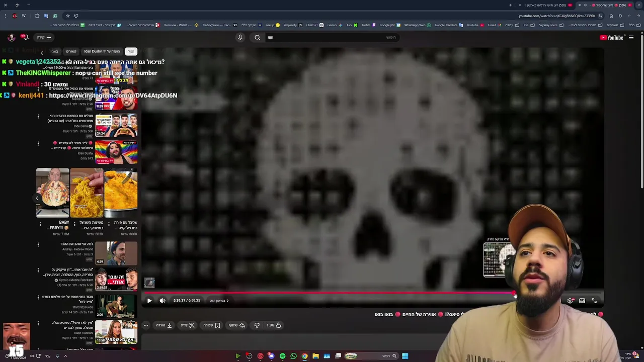The width and height of the screenshot is (644, 362).
Task: Open Spotify from the taskbar
Action: tap(282, 356)
